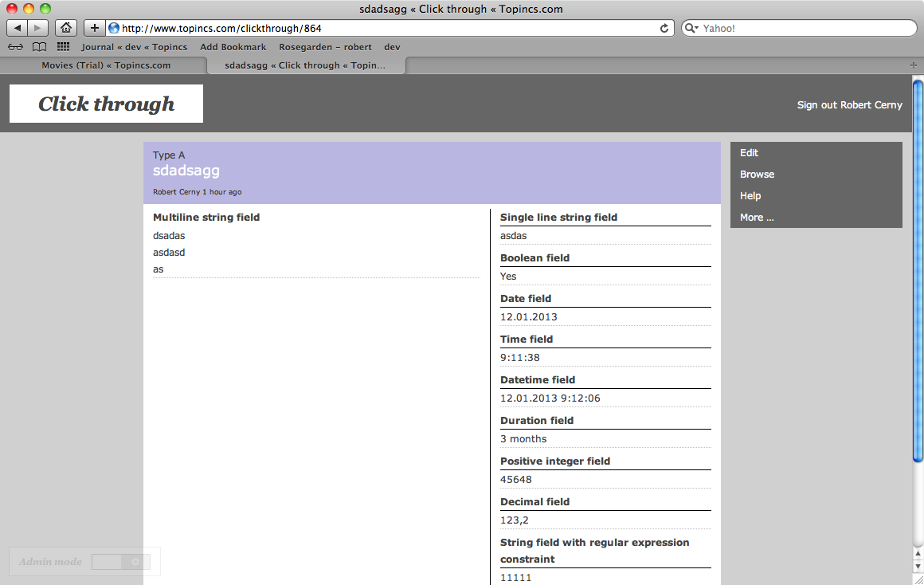
Task: Open search engine dropdown magnifier arrow
Action: (691, 28)
